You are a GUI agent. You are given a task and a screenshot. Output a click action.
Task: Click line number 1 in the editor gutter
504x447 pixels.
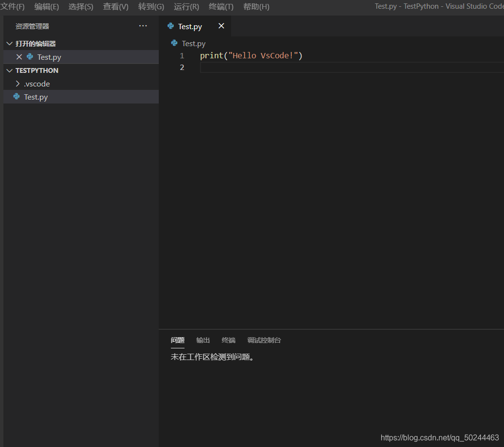pyautogui.click(x=182, y=55)
